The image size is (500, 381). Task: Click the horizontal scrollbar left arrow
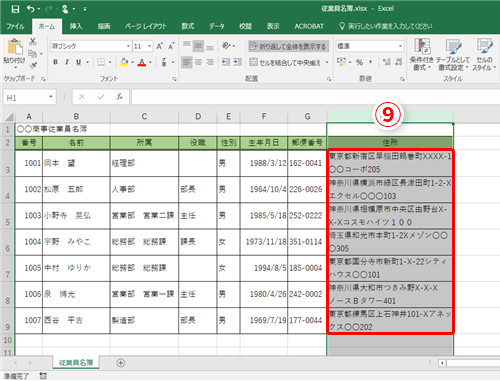(x=442, y=363)
